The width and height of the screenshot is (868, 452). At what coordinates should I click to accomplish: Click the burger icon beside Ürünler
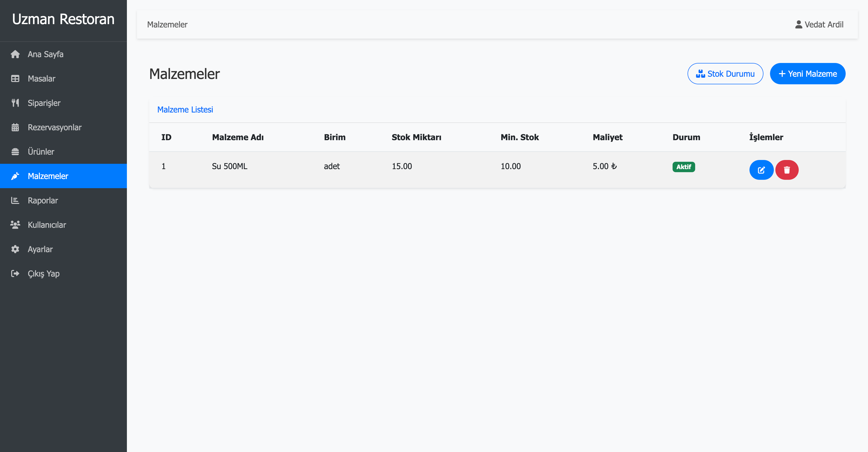pyautogui.click(x=15, y=152)
